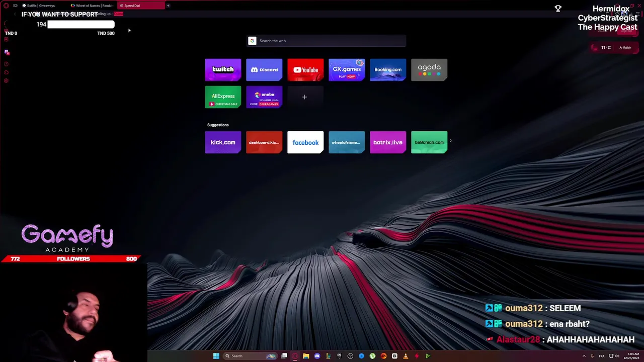Click the taskbar Search box
The width and height of the screenshot is (644, 362).
pos(251,356)
